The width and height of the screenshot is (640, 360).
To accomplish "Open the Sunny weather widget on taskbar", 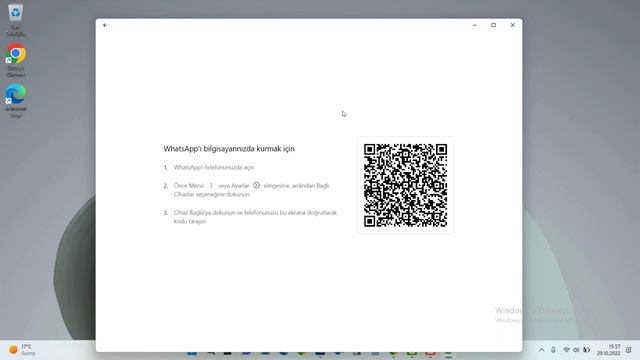I will tap(22, 350).
